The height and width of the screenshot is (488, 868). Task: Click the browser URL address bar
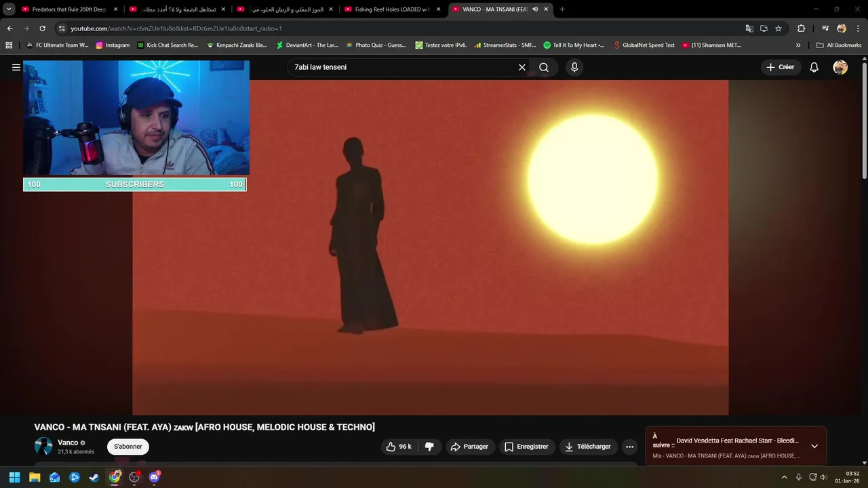click(x=400, y=28)
